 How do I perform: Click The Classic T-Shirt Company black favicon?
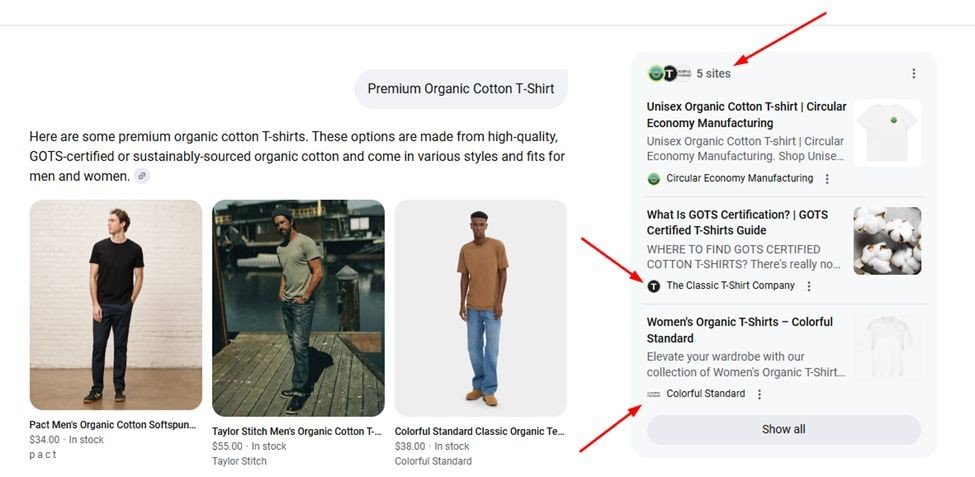click(x=654, y=286)
